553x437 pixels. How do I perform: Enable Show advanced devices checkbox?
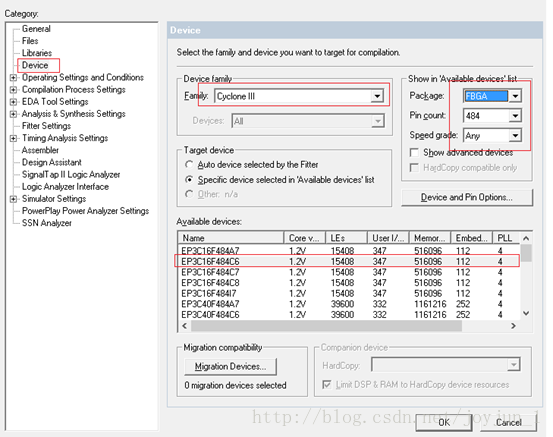[x=414, y=152]
